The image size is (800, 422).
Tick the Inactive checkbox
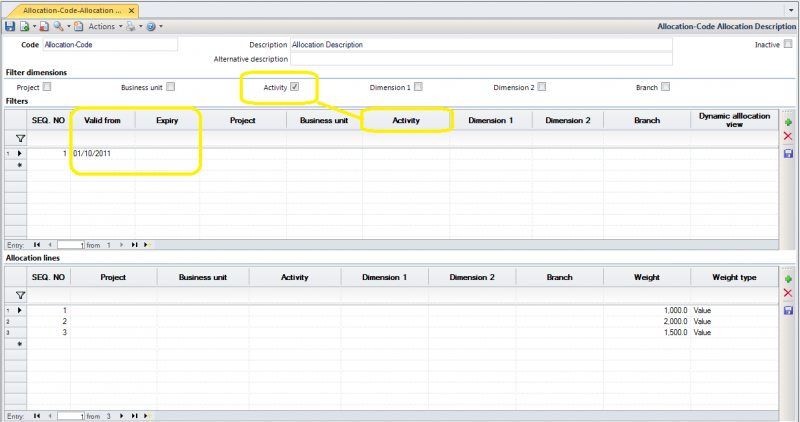coord(788,44)
